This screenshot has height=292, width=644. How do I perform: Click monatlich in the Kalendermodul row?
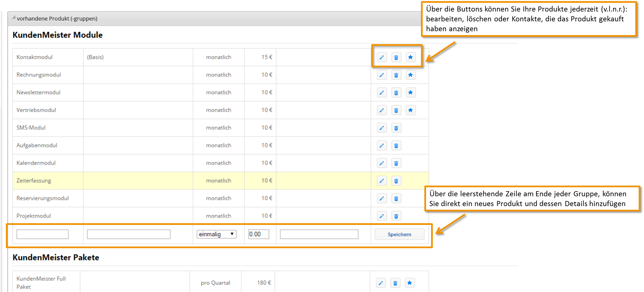click(x=219, y=163)
